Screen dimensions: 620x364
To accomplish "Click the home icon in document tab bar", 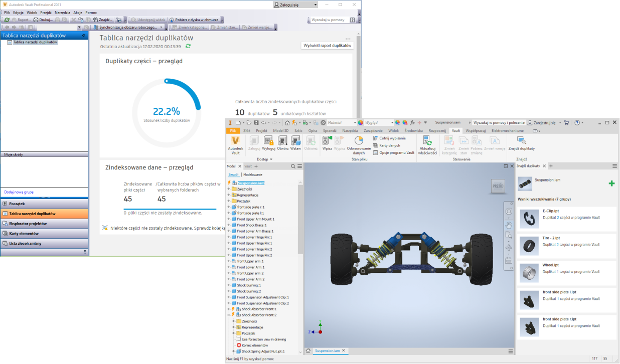I will 308,351.
